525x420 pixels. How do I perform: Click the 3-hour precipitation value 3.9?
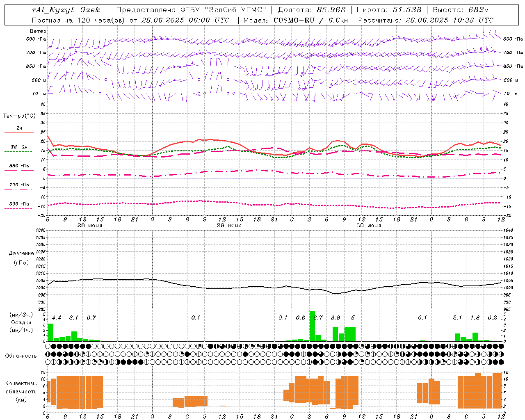pos(336,318)
